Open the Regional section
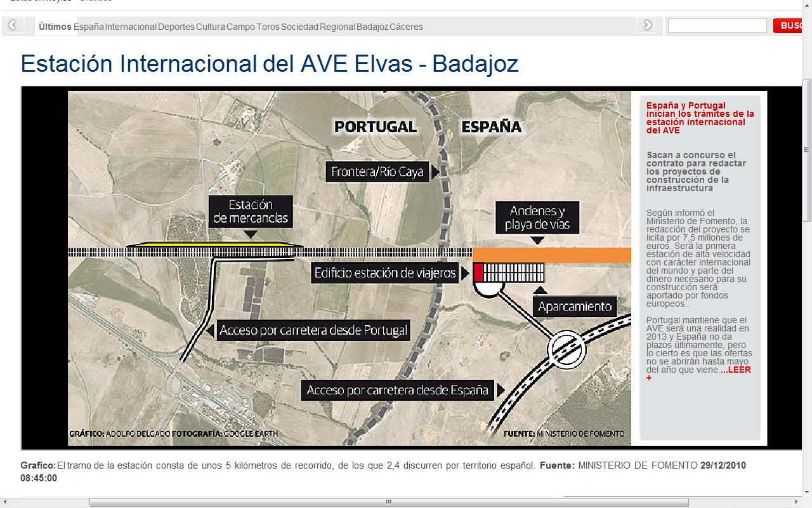 [x=337, y=27]
